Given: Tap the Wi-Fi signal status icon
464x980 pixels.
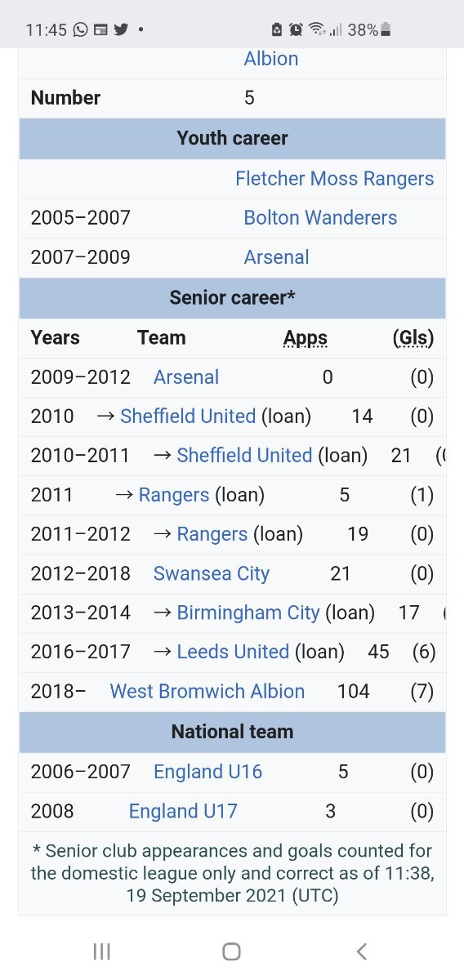Looking at the screenshot, I should [316, 29].
